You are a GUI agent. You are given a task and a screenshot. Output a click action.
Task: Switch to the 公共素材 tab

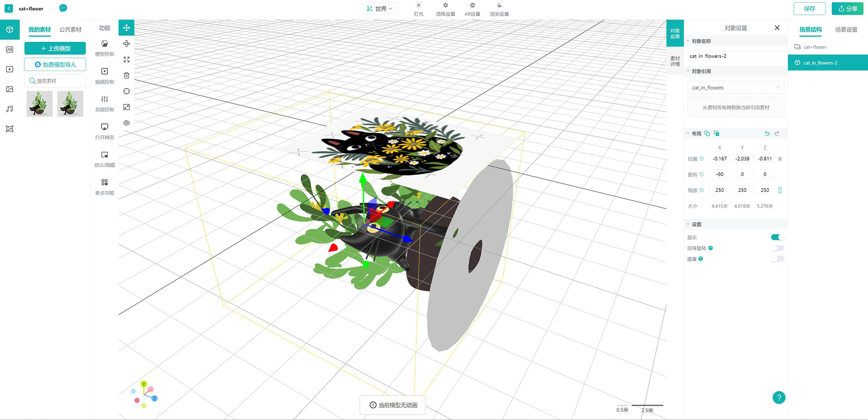click(71, 29)
